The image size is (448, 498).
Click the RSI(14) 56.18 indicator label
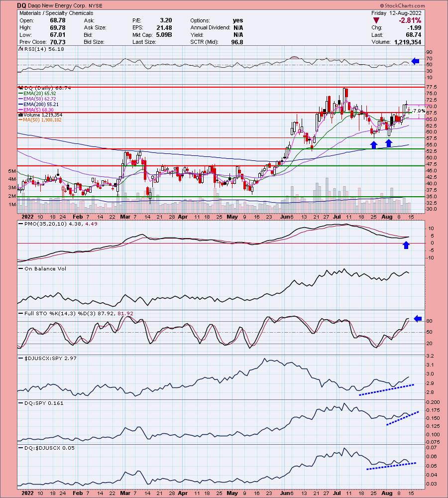(42, 49)
